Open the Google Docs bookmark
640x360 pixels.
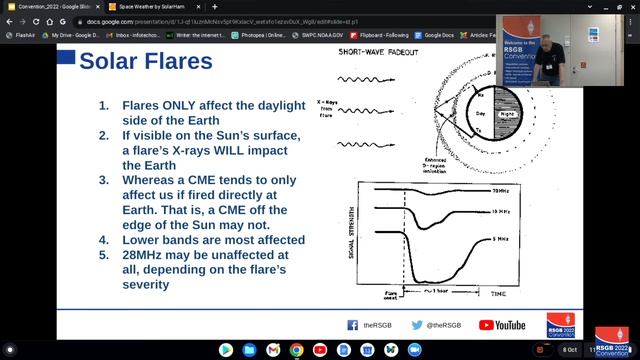(x=434, y=36)
